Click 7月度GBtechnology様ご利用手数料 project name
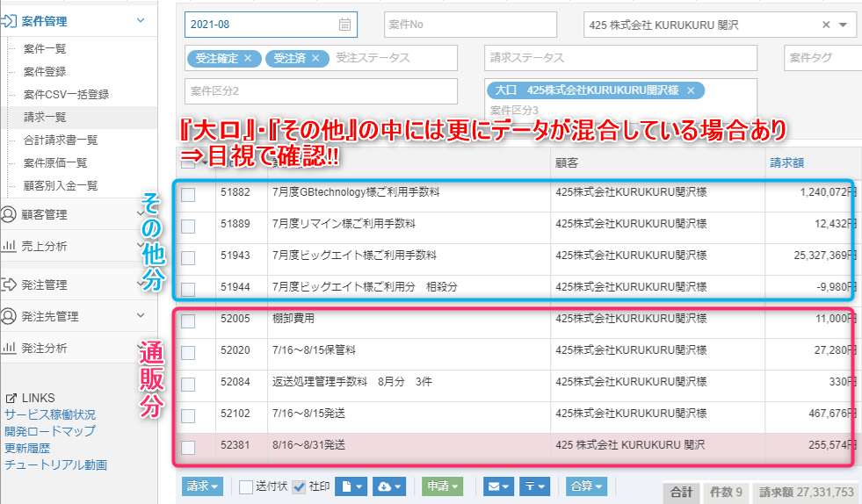This screenshot has height=504, width=862. (356, 191)
